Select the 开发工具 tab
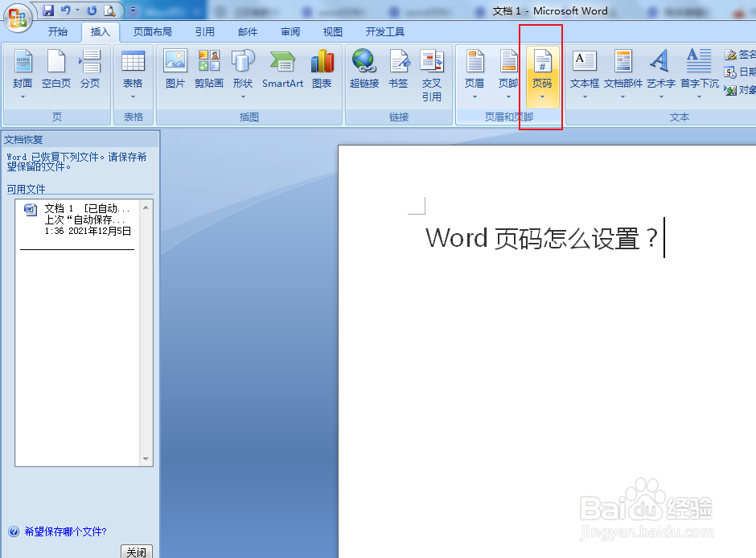This screenshot has width=756, height=558. (384, 32)
